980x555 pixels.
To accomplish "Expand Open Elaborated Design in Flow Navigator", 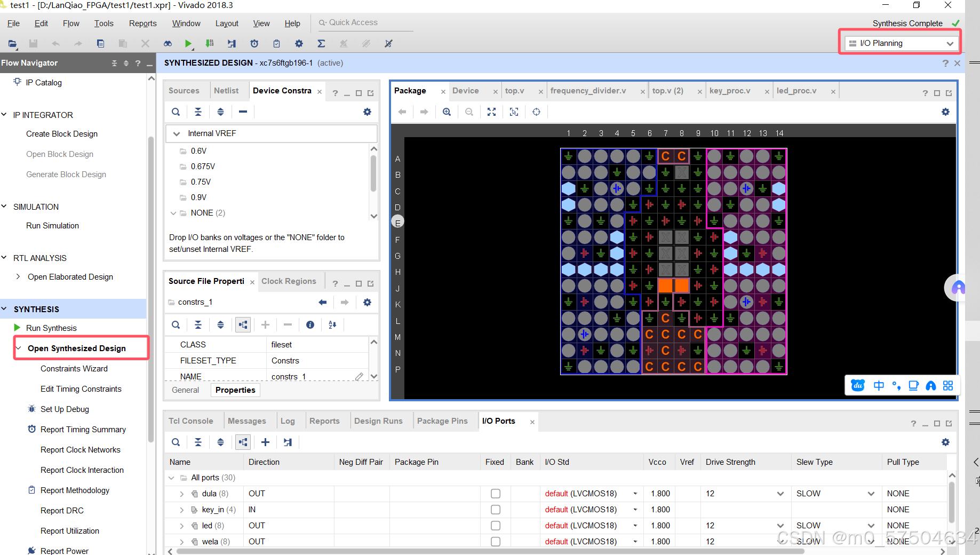I will coord(18,276).
